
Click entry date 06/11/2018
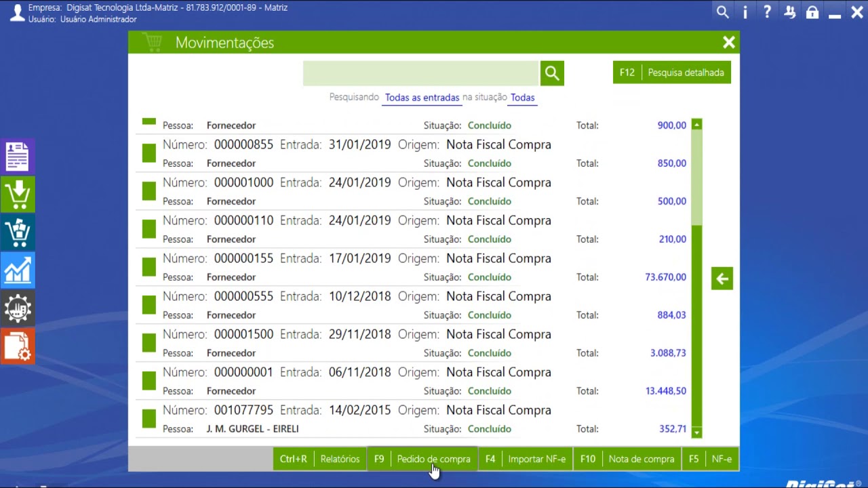[x=360, y=372]
